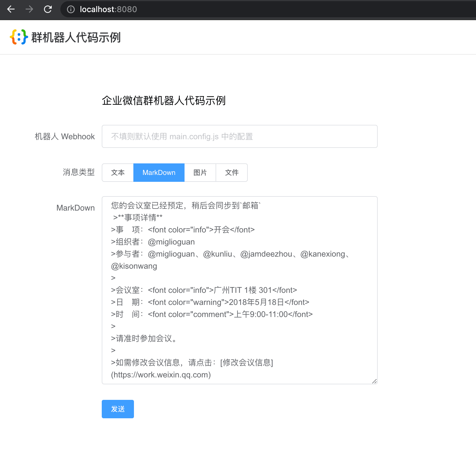The image size is (476, 462).
Task: Click the 机器人 Webhook label
Action: [65, 136]
